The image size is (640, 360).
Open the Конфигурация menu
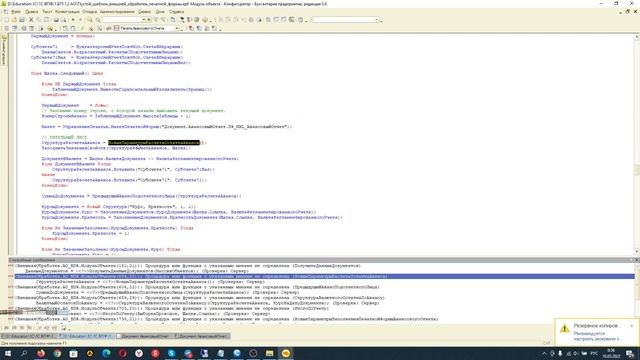67,11
